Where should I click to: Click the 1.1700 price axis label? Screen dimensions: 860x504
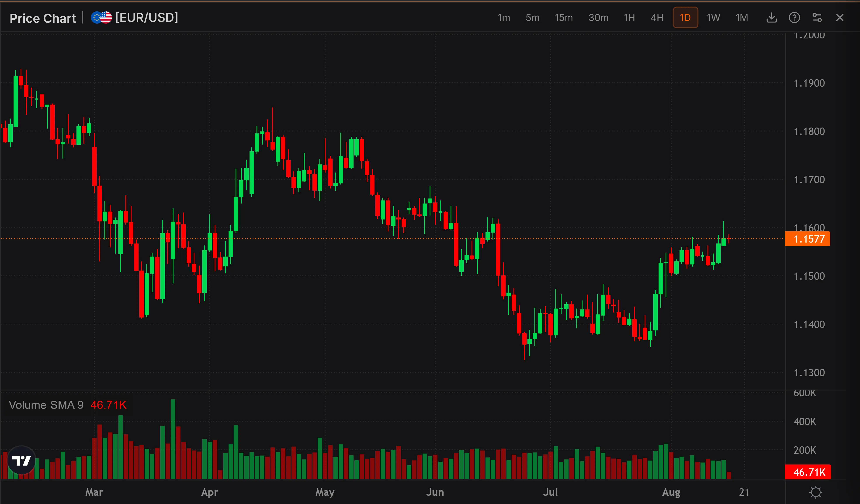point(809,179)
